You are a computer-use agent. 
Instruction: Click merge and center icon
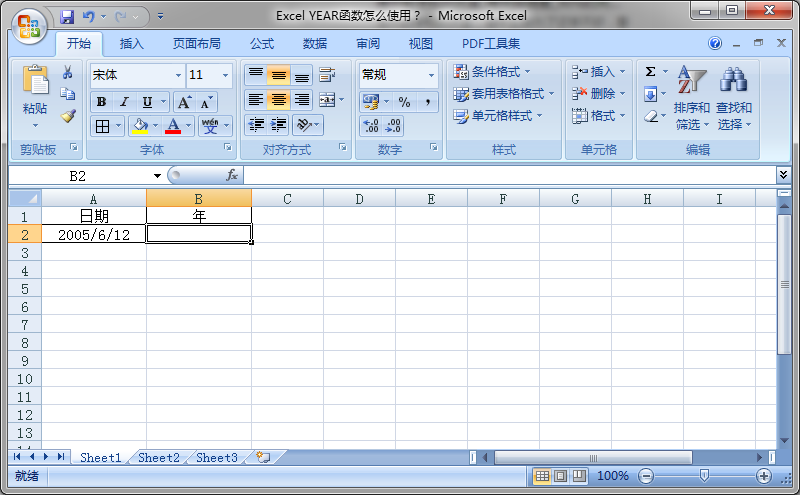(327, 100)
